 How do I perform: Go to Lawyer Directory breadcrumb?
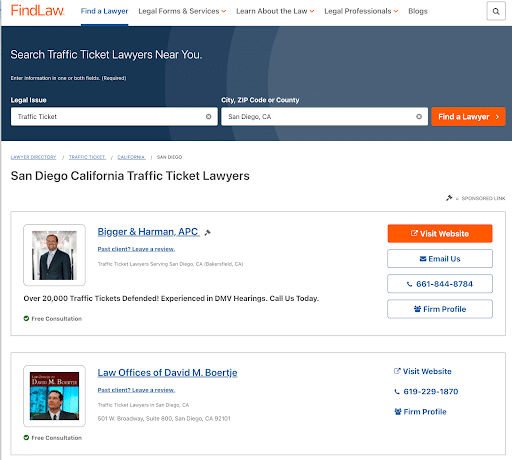click(33, 157)
